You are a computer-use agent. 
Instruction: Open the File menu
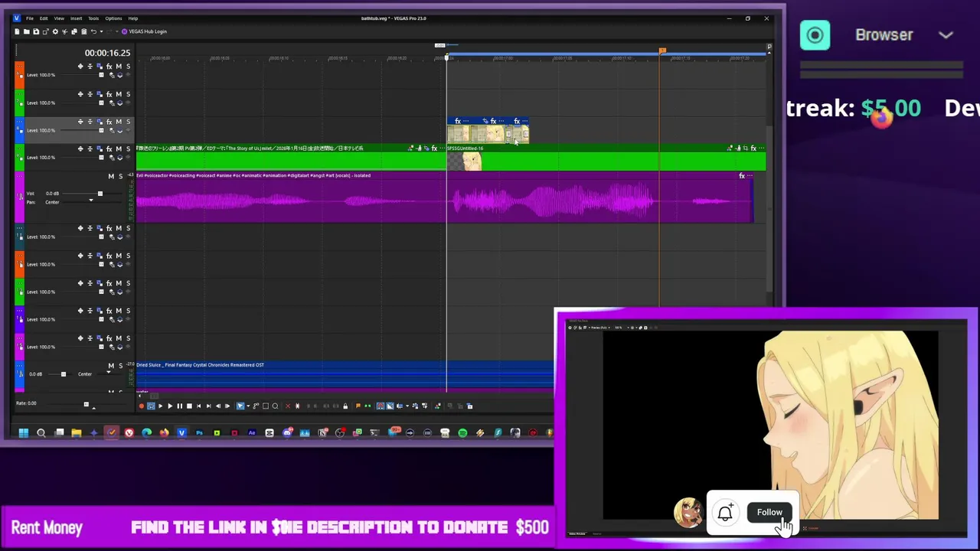coord(30,18)
